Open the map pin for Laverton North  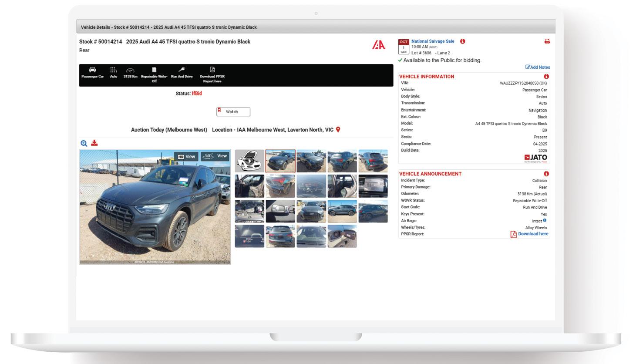coord(338,130)
